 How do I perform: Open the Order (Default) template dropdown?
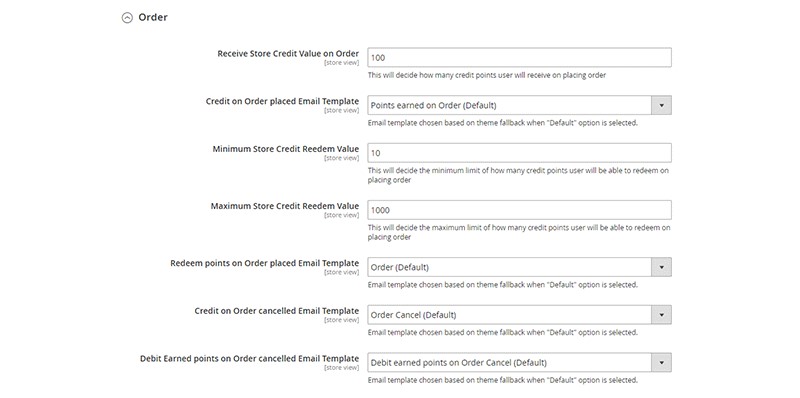click(519, 267)
